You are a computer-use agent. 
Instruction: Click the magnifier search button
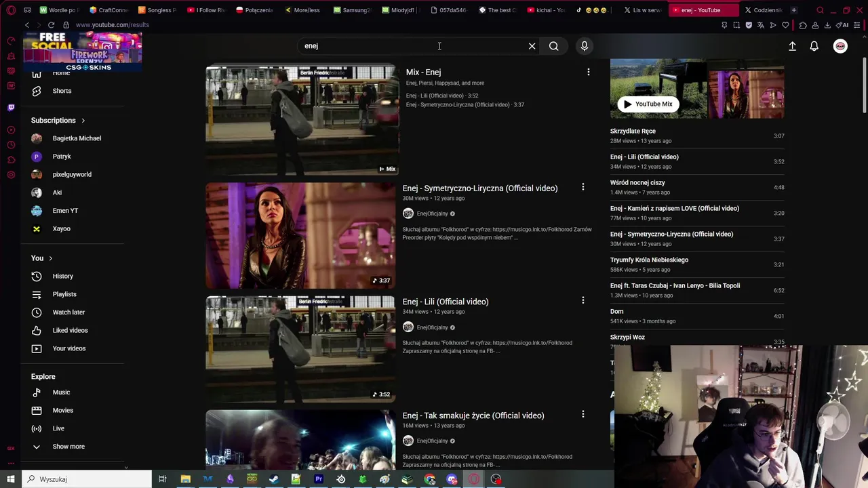554,46
